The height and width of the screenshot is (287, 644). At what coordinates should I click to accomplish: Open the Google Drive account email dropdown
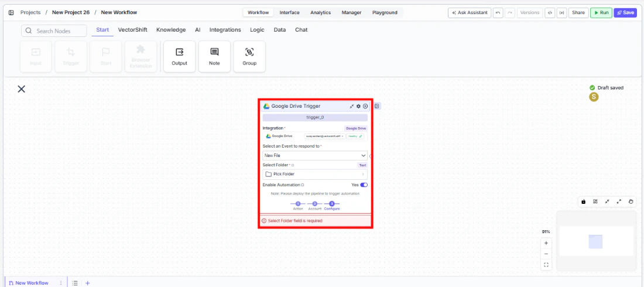pyautogui.click(x=325, y=136)
